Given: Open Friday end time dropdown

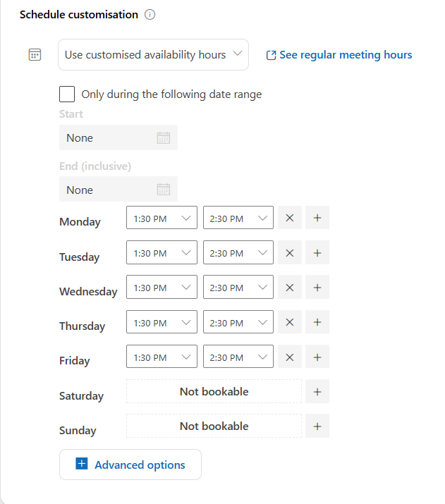Looking at the screenshot, I should 238,357.
